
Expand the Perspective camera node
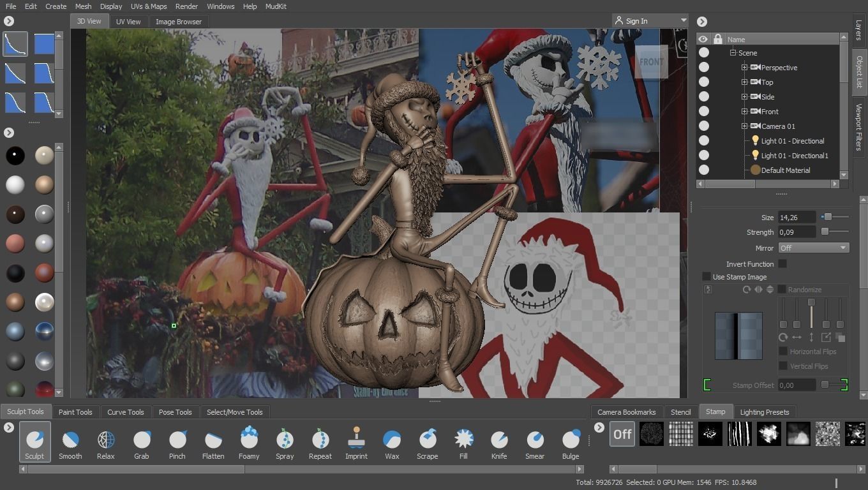click(x=744, y=67)
